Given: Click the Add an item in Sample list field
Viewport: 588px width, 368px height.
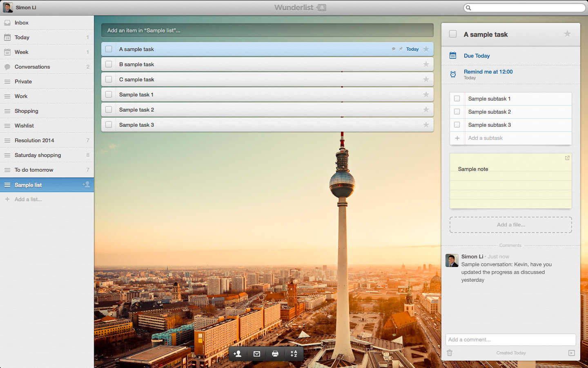Looking at the screenshot, I should click(x=267, y=30).
